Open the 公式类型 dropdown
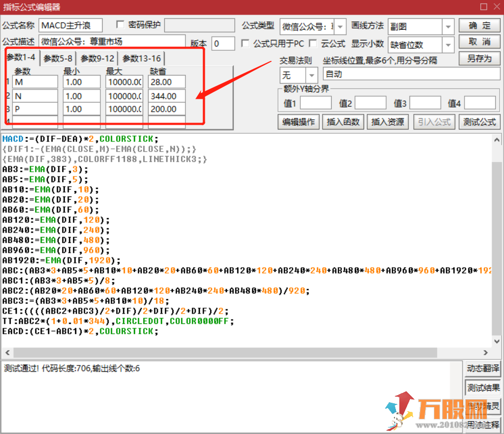Image resolution: width=504 pixels, height=434 pixels. click(x=340, y=26)
